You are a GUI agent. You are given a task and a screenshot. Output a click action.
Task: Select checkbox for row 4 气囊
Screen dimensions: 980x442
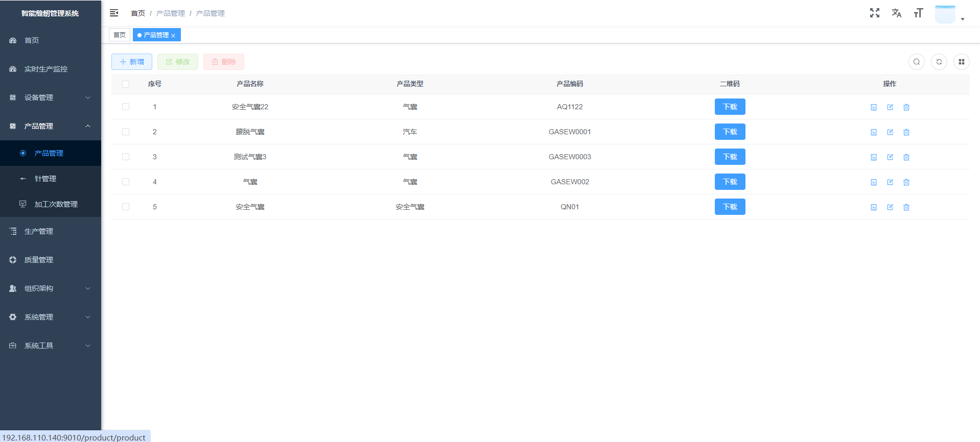(126, 182)
